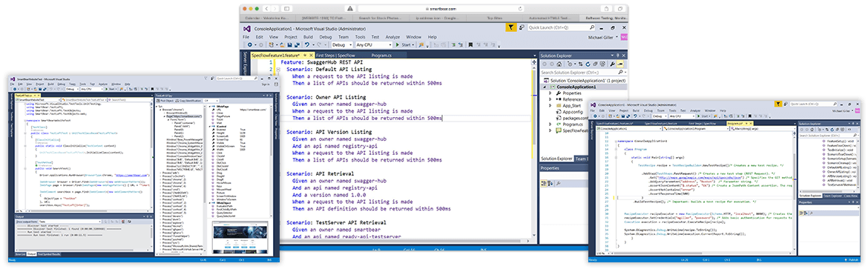Click the smartbear.com address bar
Image resolution: width=868 pixels, height=269 pixels.
coord(441,9)
